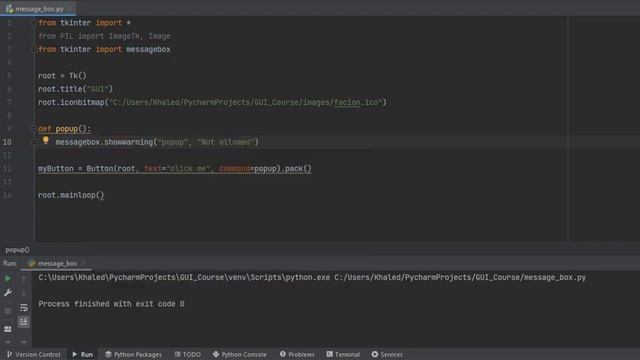Click the Python Console icon
This screenshot has width=640, height=360.
216,354
